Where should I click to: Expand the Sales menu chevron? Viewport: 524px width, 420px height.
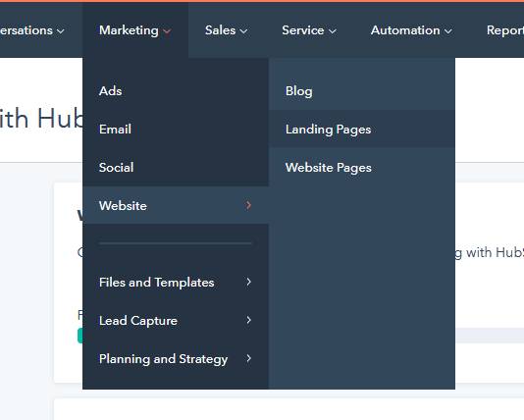pos(243,31)
